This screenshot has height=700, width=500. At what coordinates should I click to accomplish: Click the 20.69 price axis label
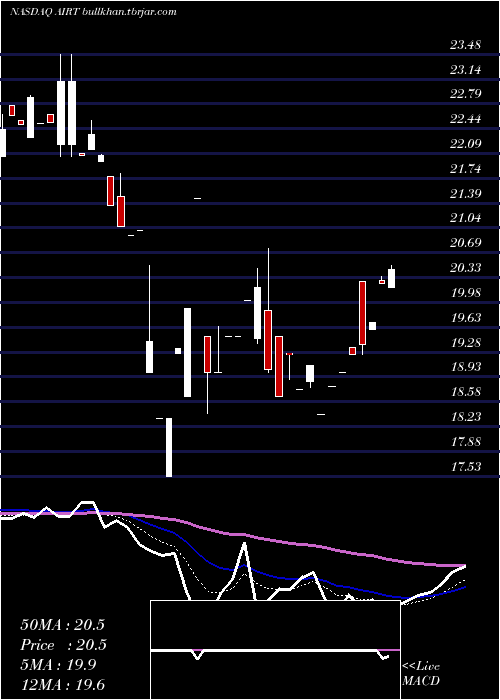[466, 243]
